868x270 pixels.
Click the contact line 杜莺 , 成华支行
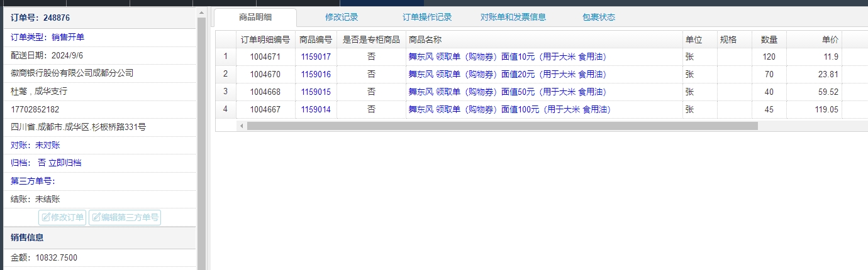pyautogui.click(x=39, y=91)
